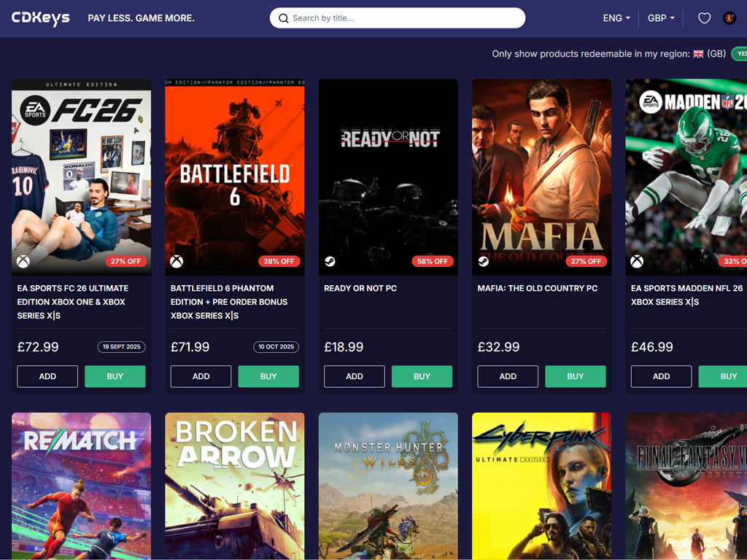Open Broken Arrow game cover
Viewport: 747px width, 560px height.
[235, 486]
